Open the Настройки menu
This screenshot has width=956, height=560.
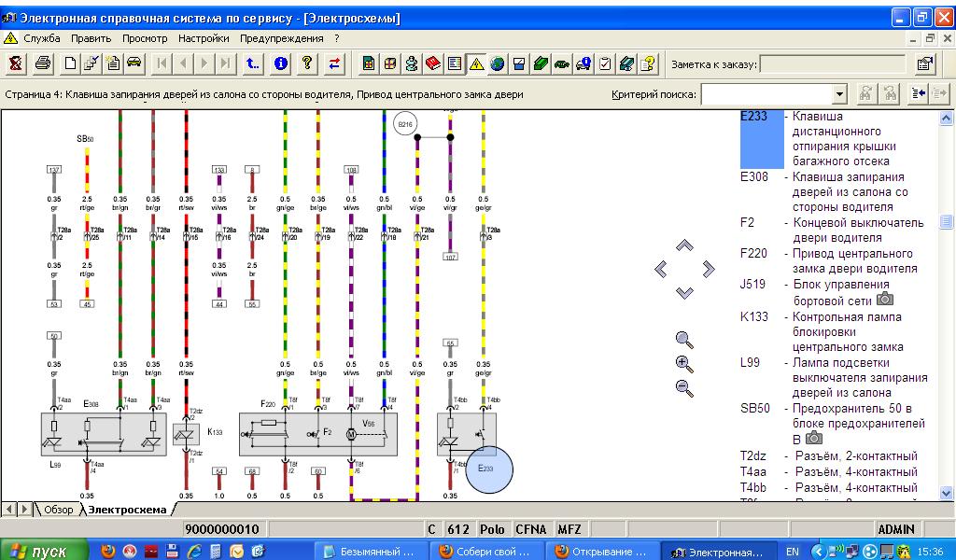(204, 38)
